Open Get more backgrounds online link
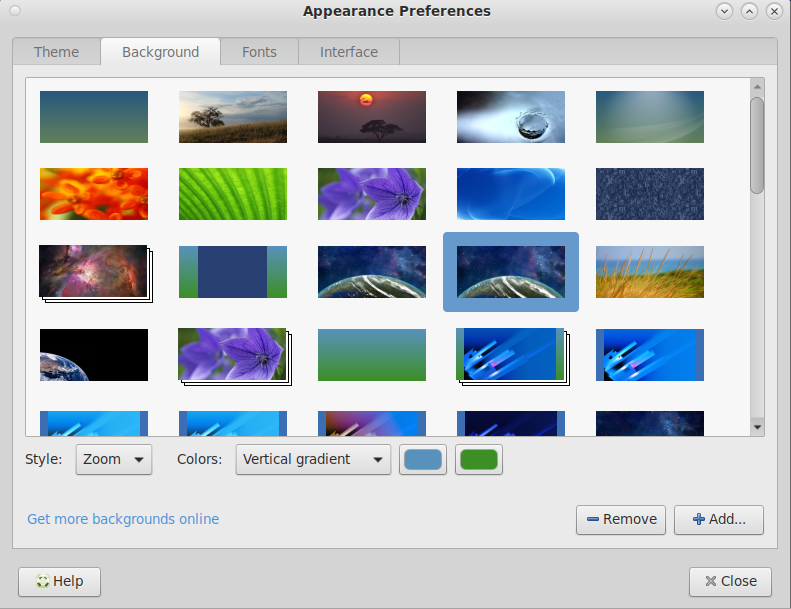791x609 pixels. tap(123, 519)
